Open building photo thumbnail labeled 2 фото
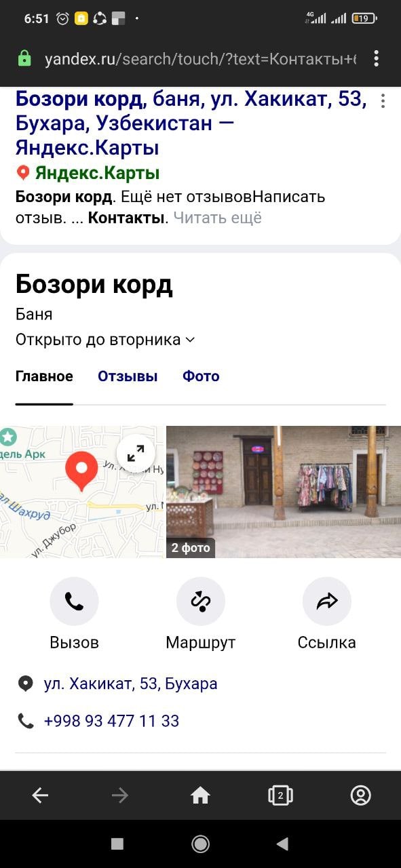The image size is (401, 868). (284, 492)
